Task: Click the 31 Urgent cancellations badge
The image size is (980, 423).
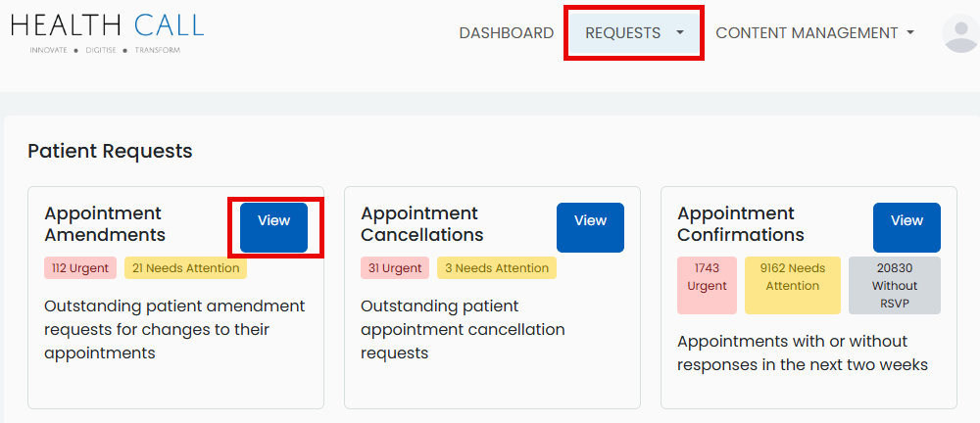Action: click(x=396, y=268)
